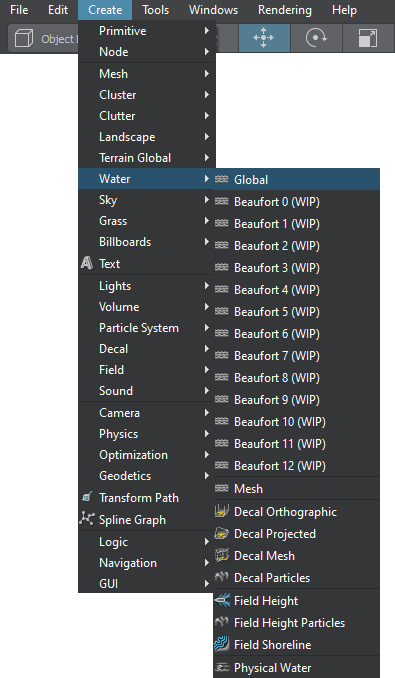395x678 pixels.
Task: Click the Object mode cube icon
Action: coord(23,38)
